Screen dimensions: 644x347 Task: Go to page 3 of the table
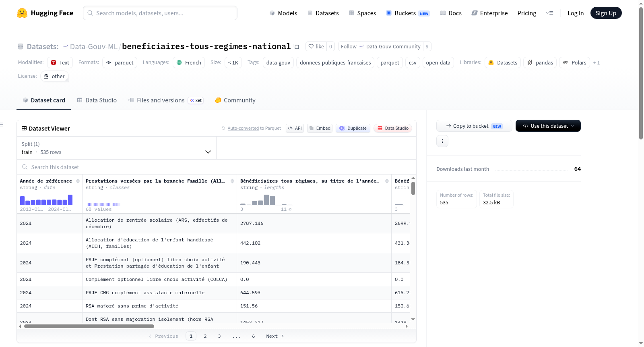click(219, 336)
